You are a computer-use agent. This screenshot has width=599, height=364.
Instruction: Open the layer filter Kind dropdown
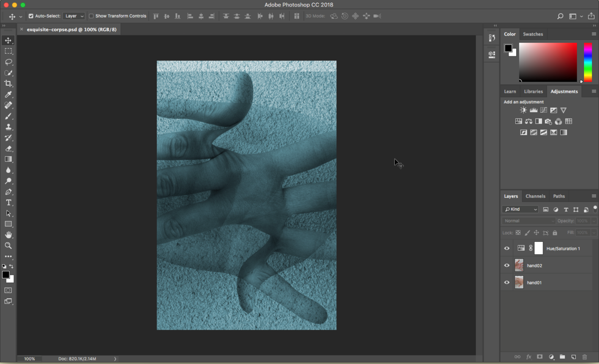(x=521, y=209)
